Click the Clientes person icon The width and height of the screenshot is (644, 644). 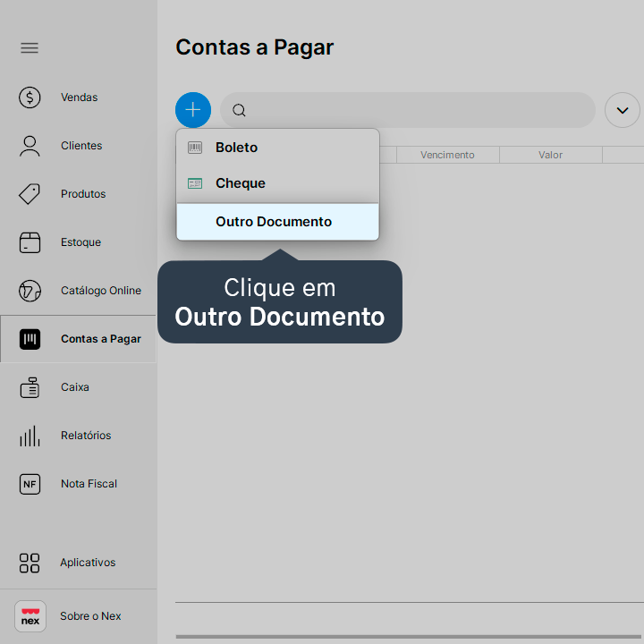pyautogui.click(x=30, y=146)
